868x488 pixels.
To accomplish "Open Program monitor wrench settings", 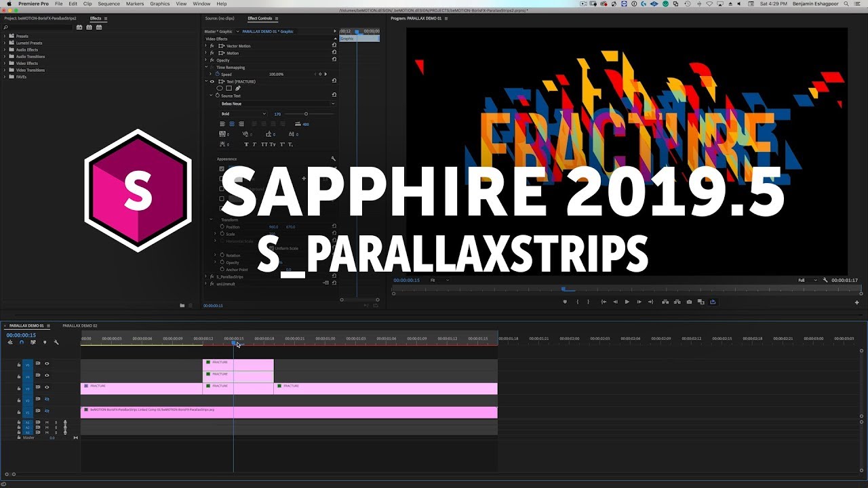I will (x=825, y=280).
